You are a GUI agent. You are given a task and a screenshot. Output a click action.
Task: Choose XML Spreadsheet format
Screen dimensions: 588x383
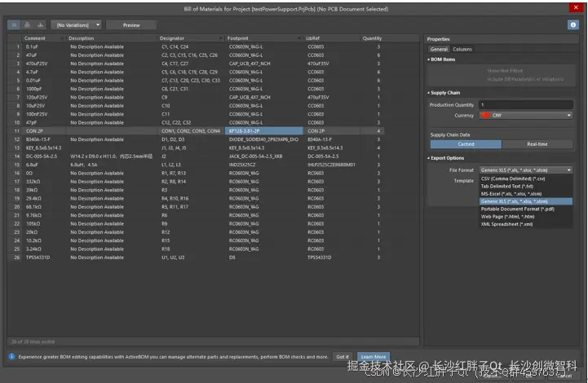[x=526, y=224]
